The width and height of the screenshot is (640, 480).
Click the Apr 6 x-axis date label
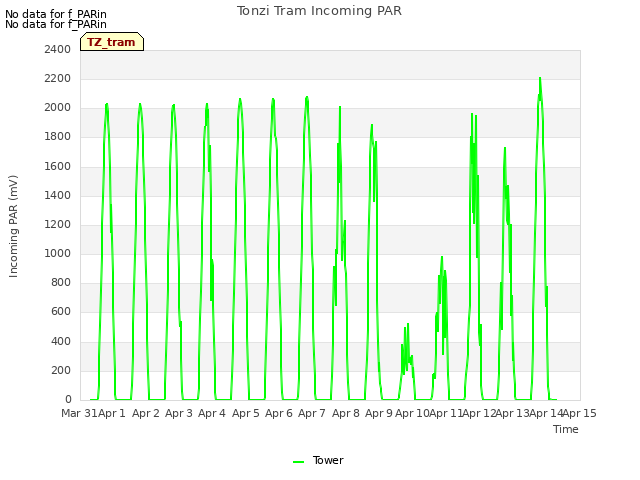point(279,413)
